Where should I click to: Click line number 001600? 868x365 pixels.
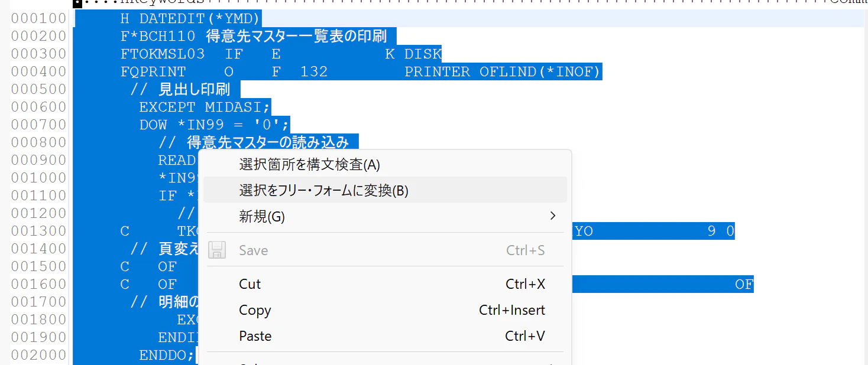coord(38,284)
